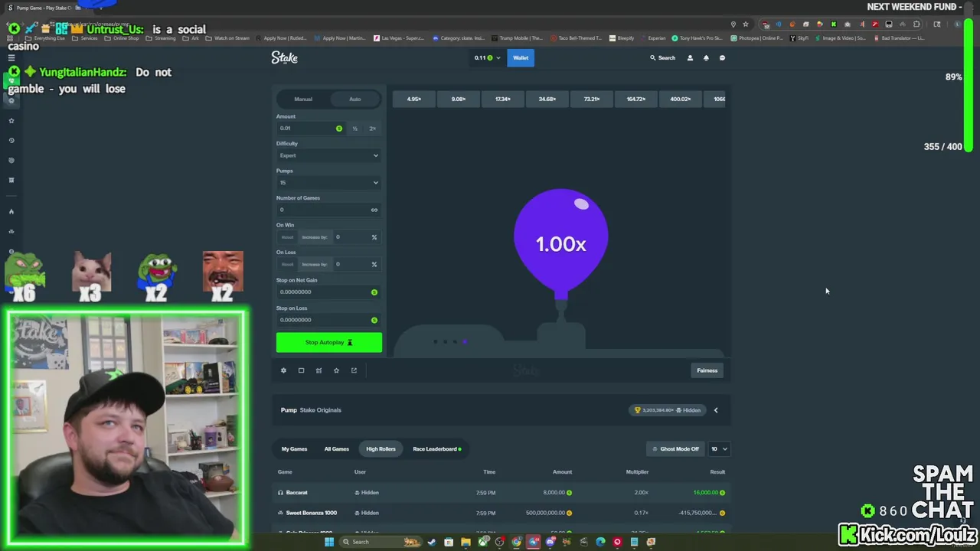Image resolution: width=980 pixels, height=551 pixels.
Task: Click the coin icon in Stop on Net Gain
Action: [374, 292]
